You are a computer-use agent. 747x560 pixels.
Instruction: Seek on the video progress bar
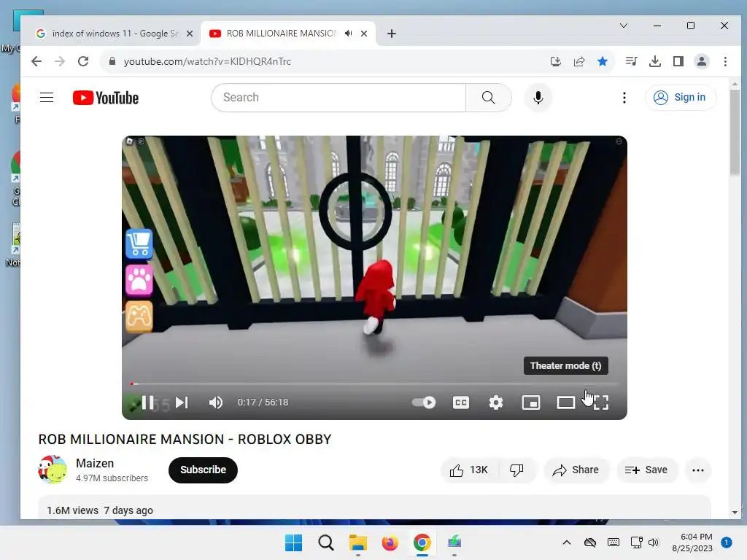[374, 384]
